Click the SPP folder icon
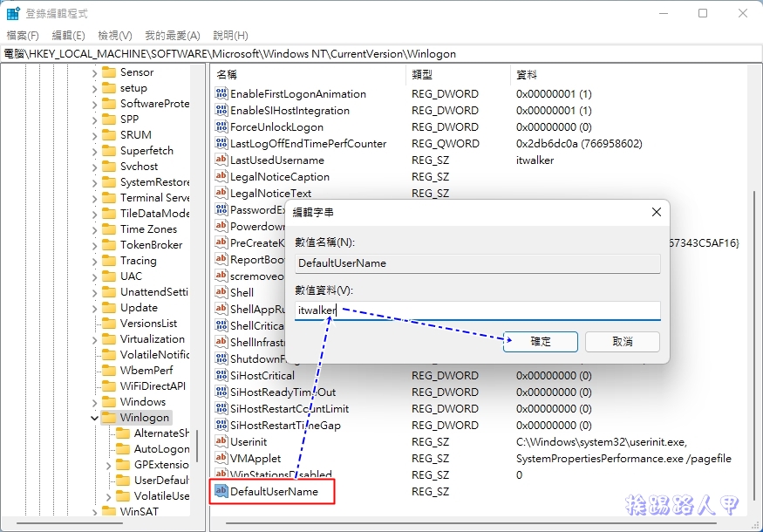 coord(109,119)
